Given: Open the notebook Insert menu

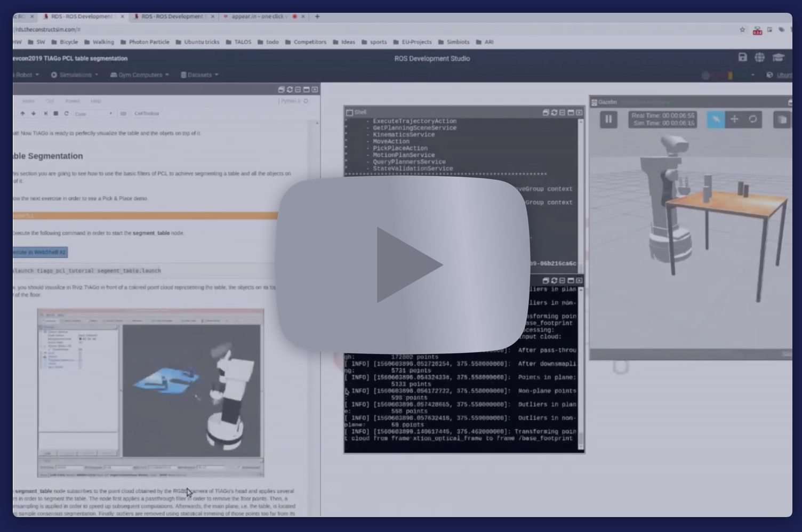Looking at the screenshot, I should 28,101.
